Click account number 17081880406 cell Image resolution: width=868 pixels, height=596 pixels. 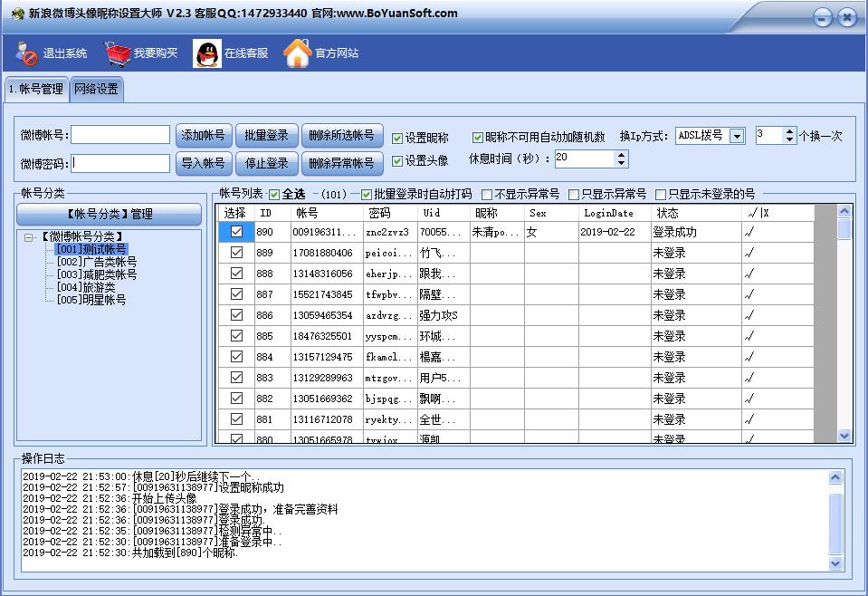(x=327, y=253)
